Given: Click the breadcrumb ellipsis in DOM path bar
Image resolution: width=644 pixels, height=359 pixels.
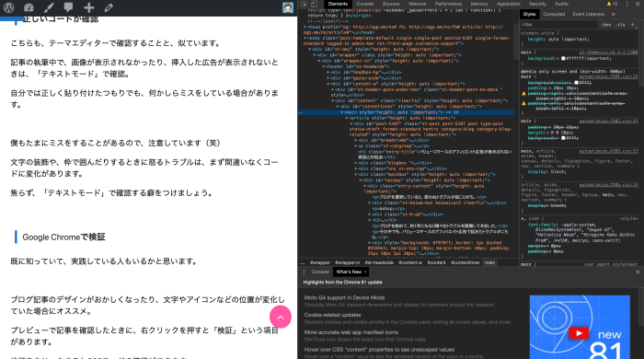Looking at the screenshot, I should coord(303,262).
